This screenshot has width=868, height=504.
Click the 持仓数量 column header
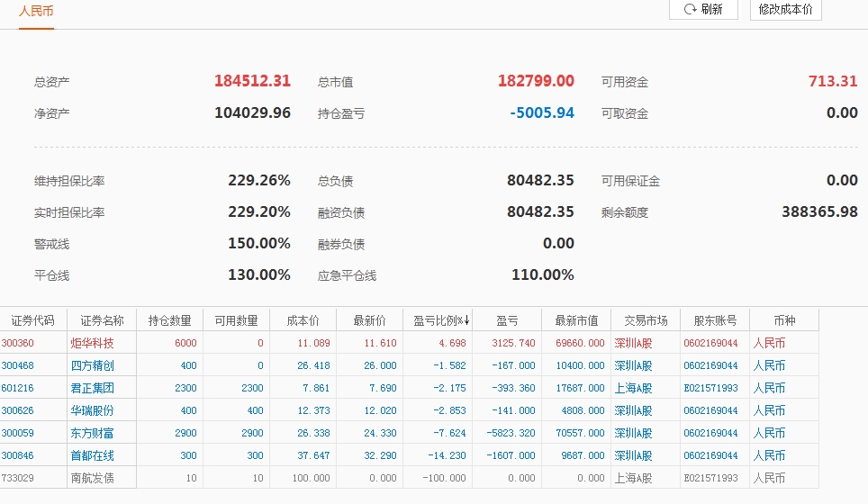click(170, 320)
